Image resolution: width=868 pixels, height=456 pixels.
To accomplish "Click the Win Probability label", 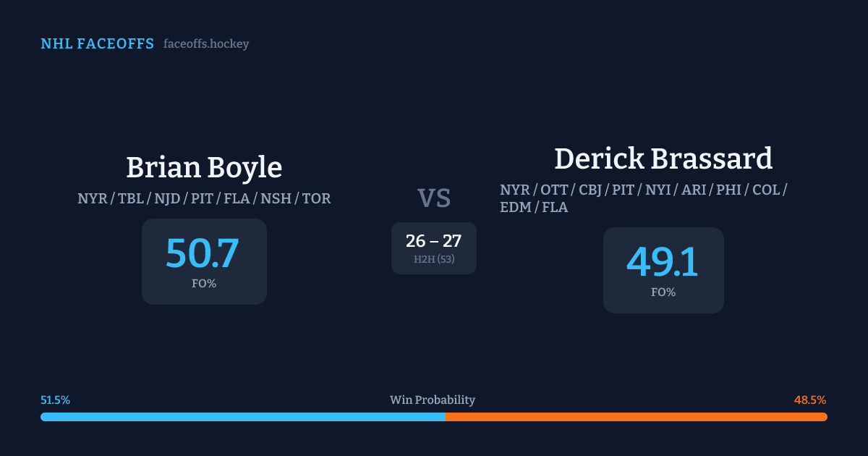I will 433,400.
